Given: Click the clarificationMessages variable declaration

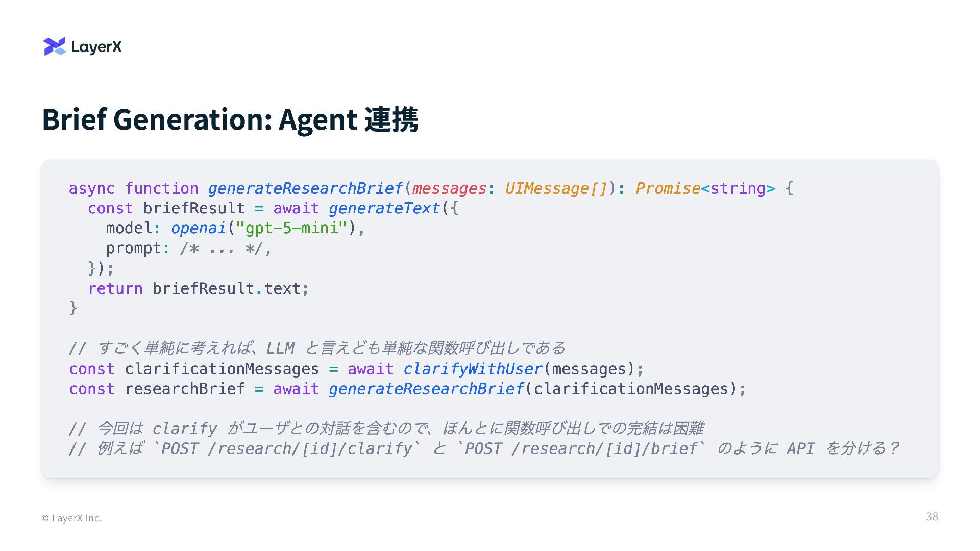Looking at the screenshot, I should click(x=222, y=369).
